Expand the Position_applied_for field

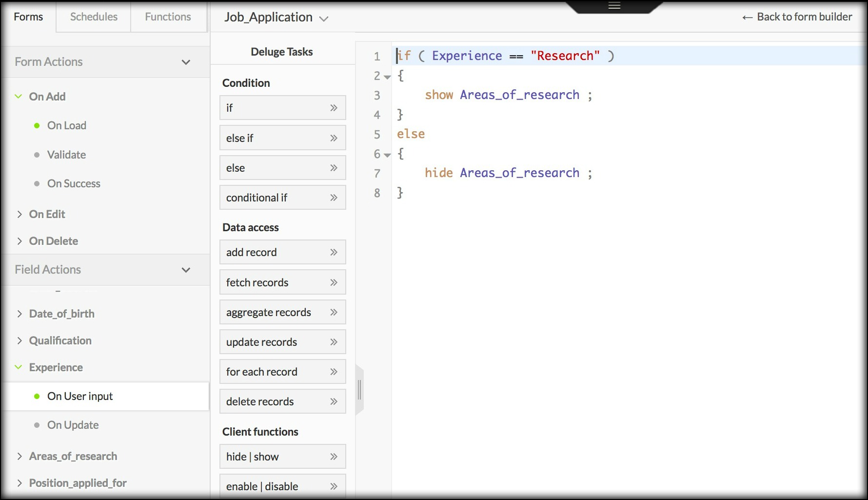coord(20,483)
